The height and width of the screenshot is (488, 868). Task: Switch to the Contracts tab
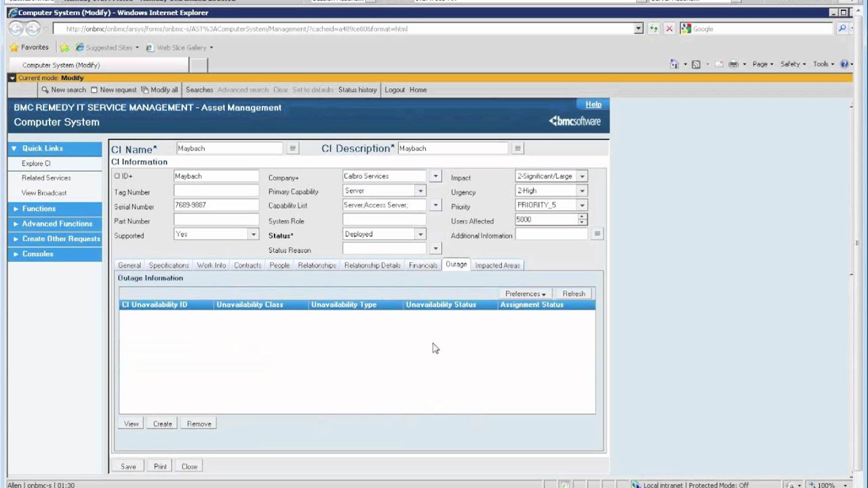[x=248, y=265]
